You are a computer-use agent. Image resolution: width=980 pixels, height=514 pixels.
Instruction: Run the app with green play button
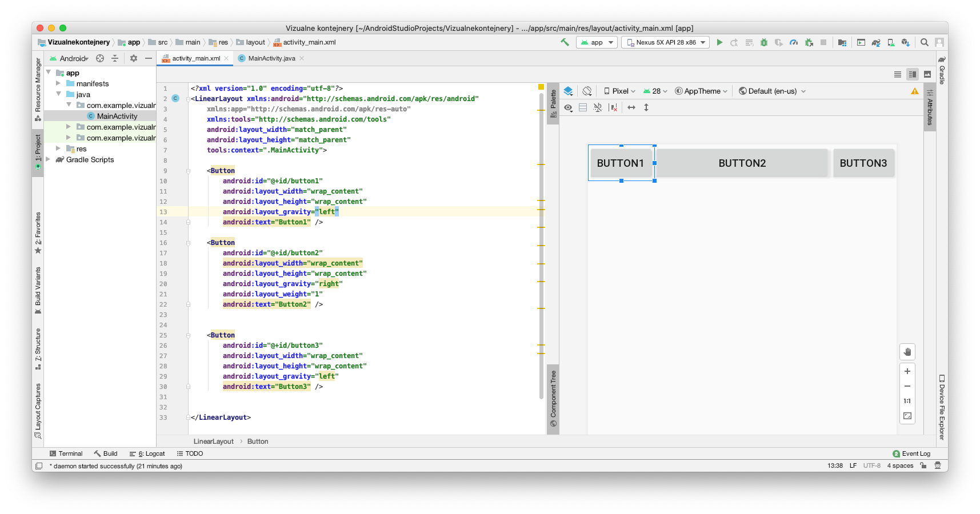click(719, 42)
